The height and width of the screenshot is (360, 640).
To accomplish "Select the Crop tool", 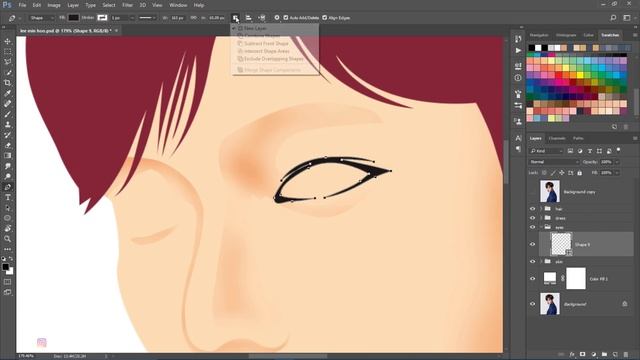I will click(8, 83).
